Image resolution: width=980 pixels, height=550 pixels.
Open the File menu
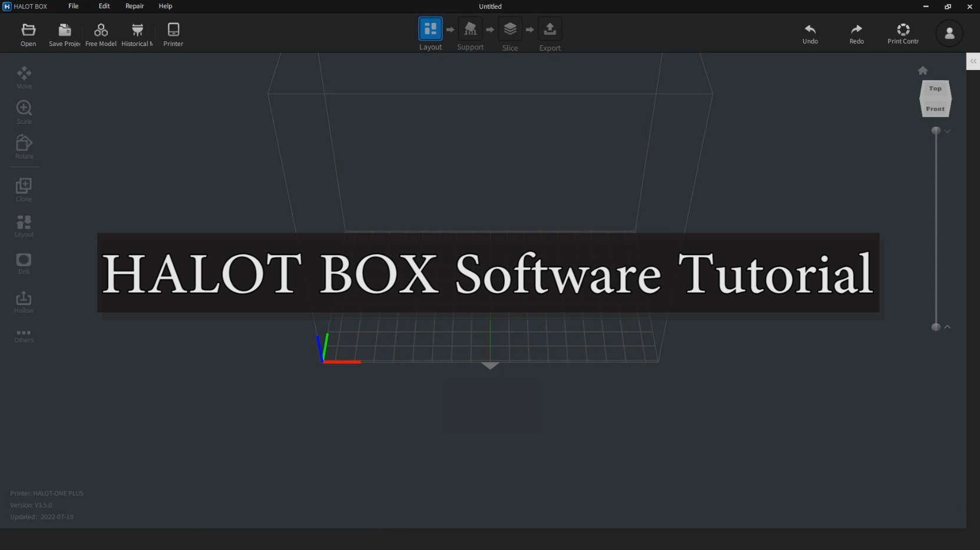(x=73, y=6)
